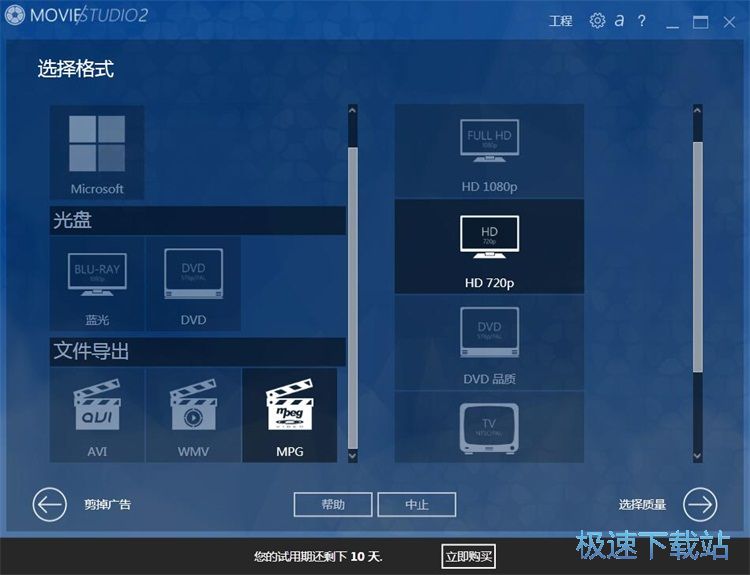Pick the TV quality option

tap(489, 427)
